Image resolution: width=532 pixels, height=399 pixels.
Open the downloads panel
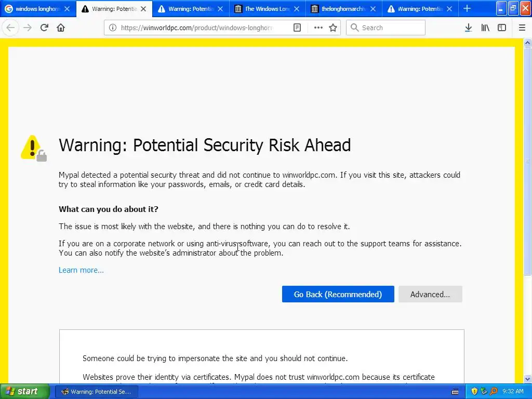tap(468, 28)
